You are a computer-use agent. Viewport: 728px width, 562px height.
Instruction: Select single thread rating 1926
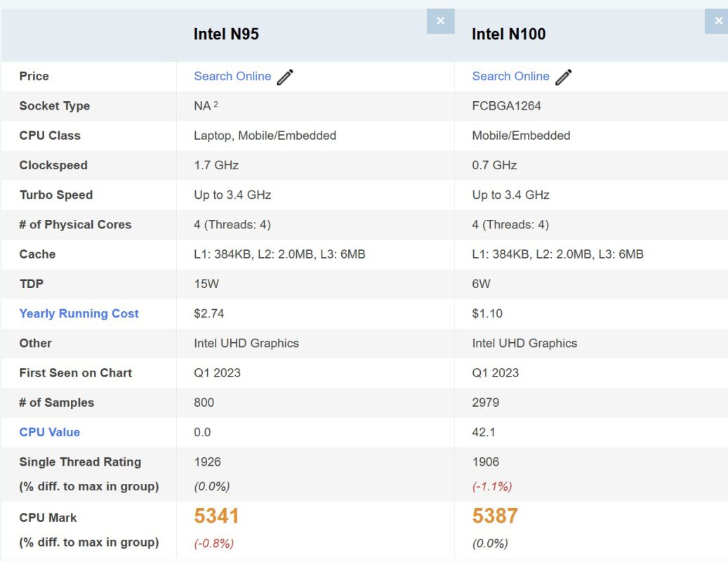point(207,462)
